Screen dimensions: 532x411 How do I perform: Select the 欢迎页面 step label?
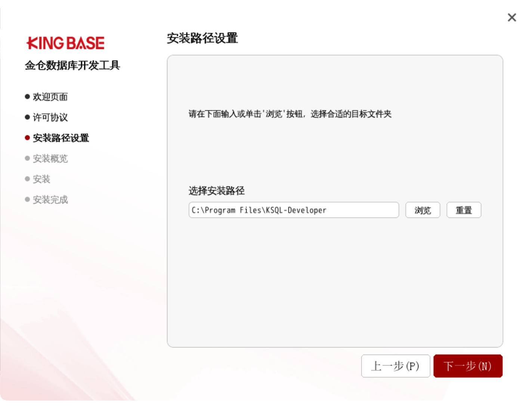50,97
